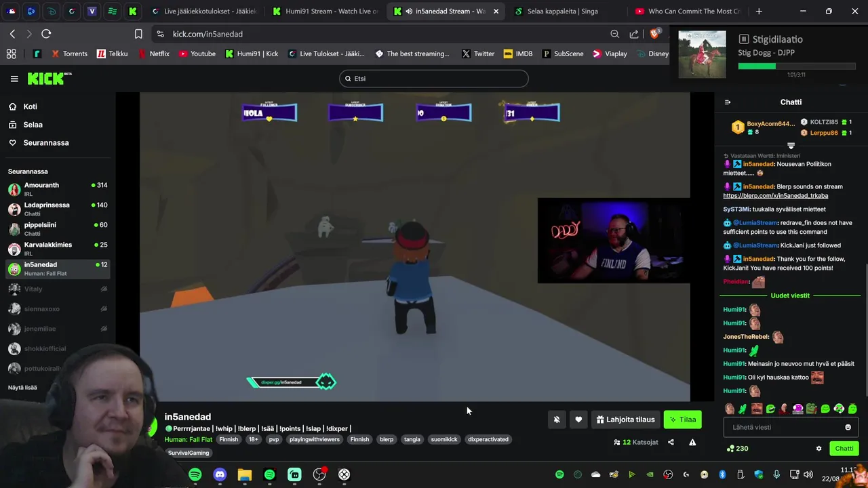Send message with Chatti button
868x488 pixels.
pos(844,449)
